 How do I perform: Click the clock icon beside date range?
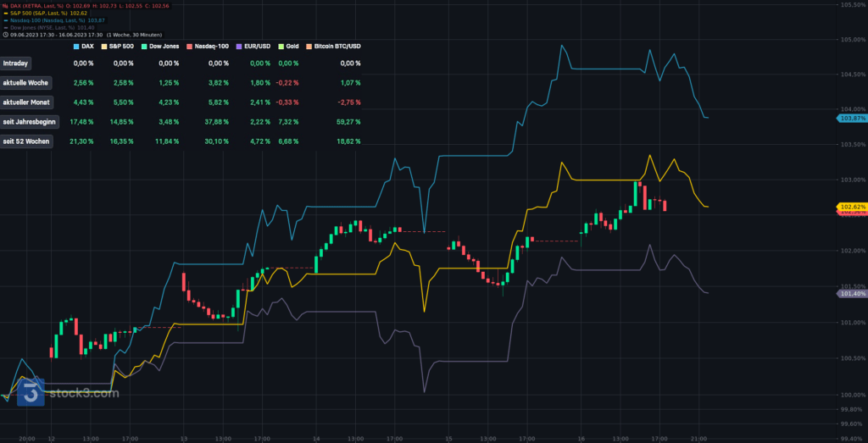click(x=5, y=35)
